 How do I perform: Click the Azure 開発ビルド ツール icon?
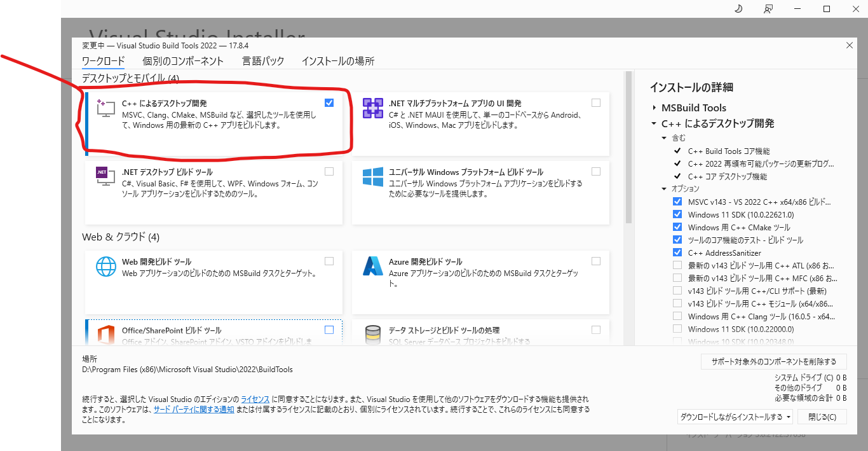point(373,266)
